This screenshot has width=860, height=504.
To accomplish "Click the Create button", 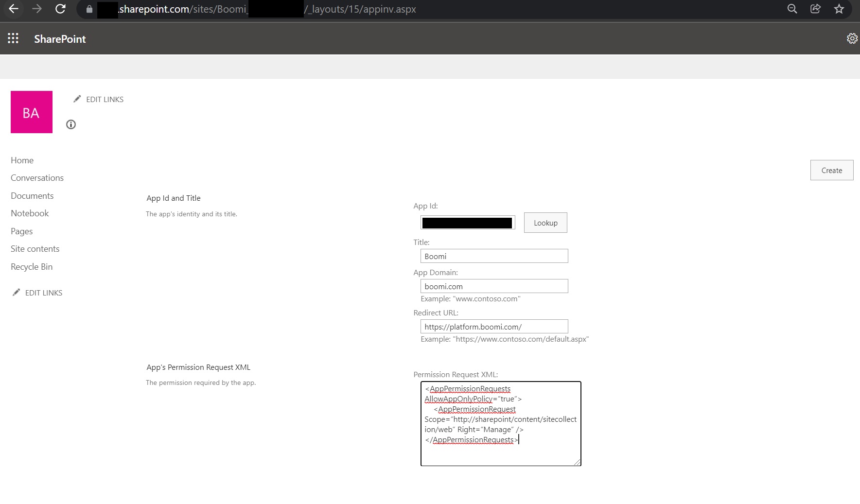I will coord(831,170).
